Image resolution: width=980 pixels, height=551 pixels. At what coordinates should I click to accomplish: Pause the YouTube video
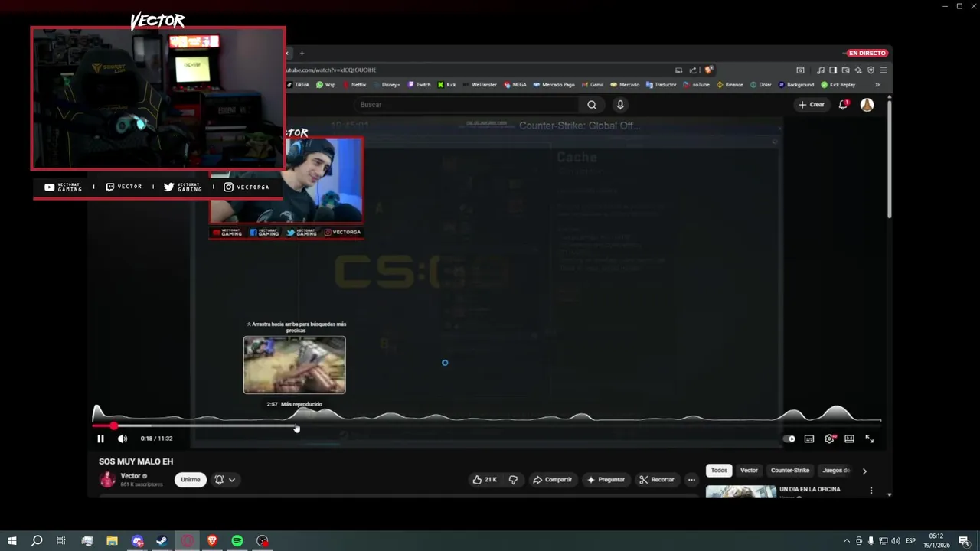pyautogui.click(x=100, y=439)
